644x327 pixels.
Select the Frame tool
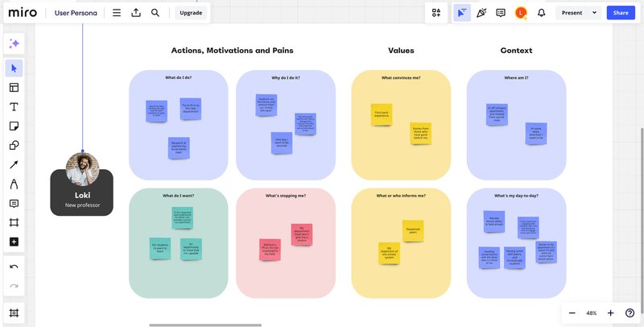[x=14, y=222]
